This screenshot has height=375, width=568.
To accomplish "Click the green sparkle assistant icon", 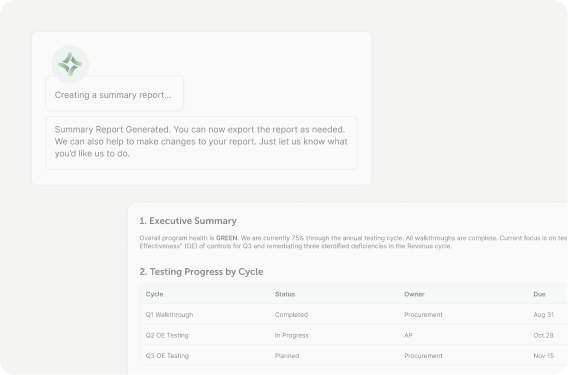I will pyautogui.click(x=70, y=64).
